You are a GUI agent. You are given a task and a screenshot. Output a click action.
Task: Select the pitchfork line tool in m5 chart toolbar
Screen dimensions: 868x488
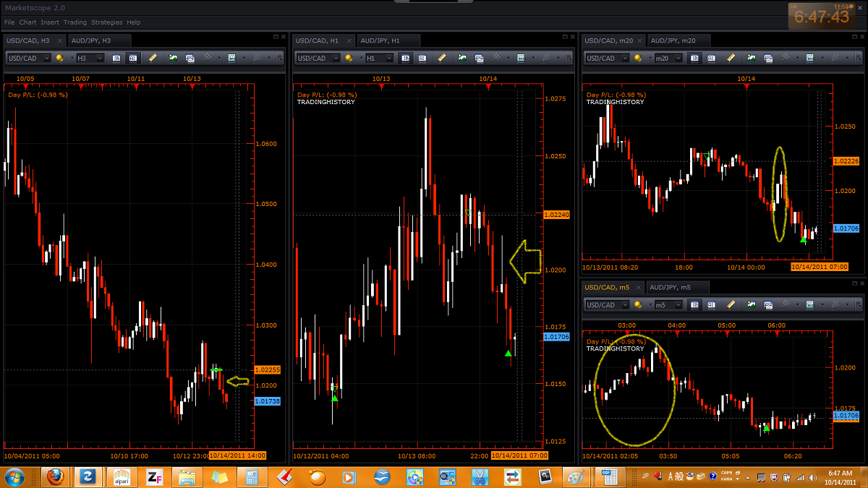click(786, 304)
